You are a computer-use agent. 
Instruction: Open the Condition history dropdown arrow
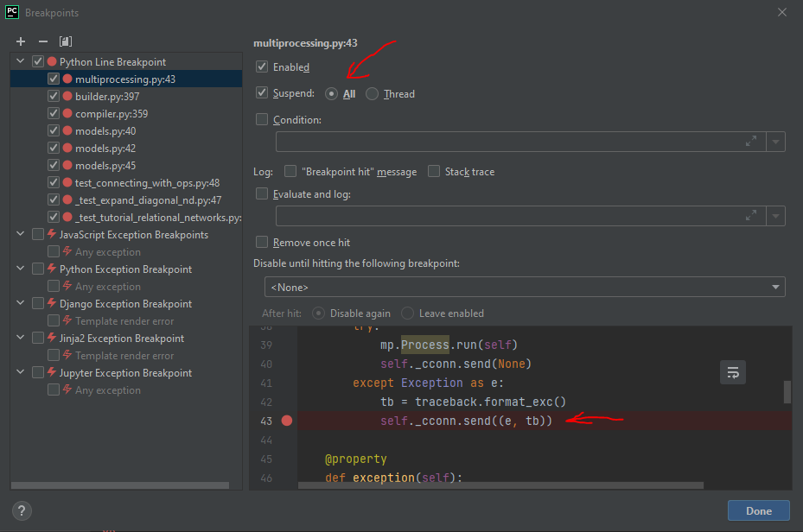coord(775,142)
